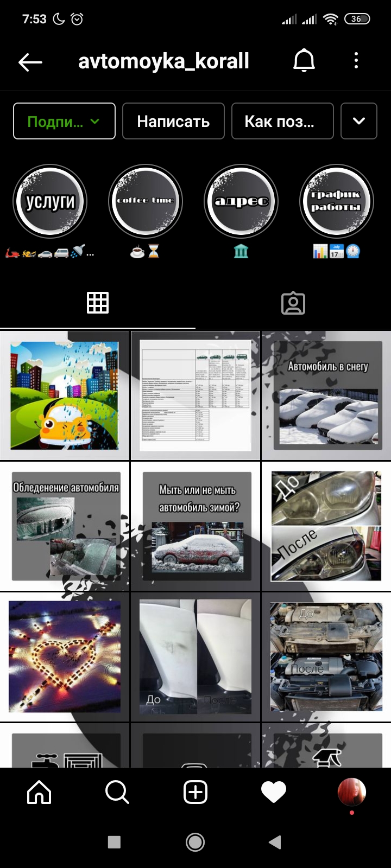
Task: Open the Search tab
Action: (117, 793)
